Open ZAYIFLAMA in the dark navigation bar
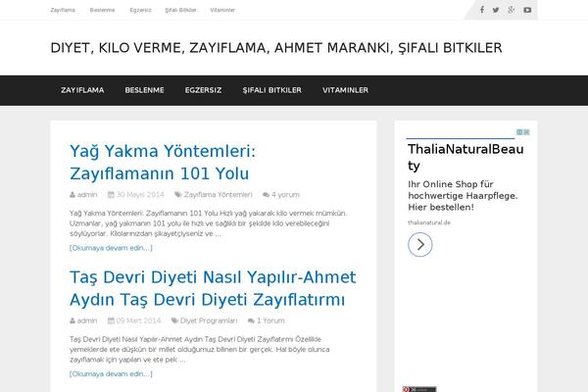Image resolution: width=588 pixels, height=392 pixels. click(82, 90)
